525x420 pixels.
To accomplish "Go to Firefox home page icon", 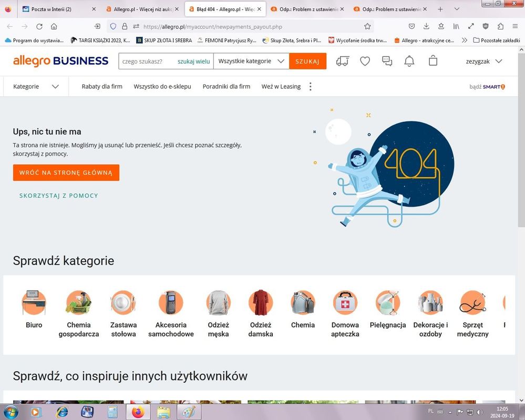I will coord(54,26).
